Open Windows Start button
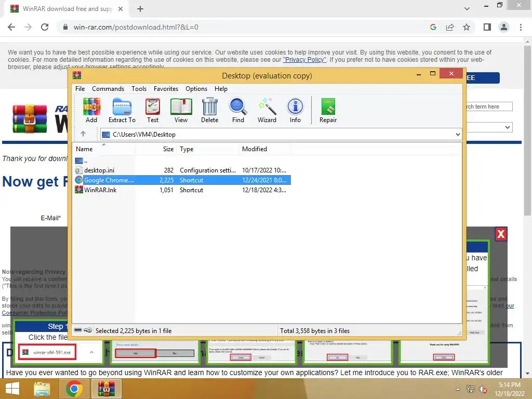 pyautogui.click(x=12, y=389)
